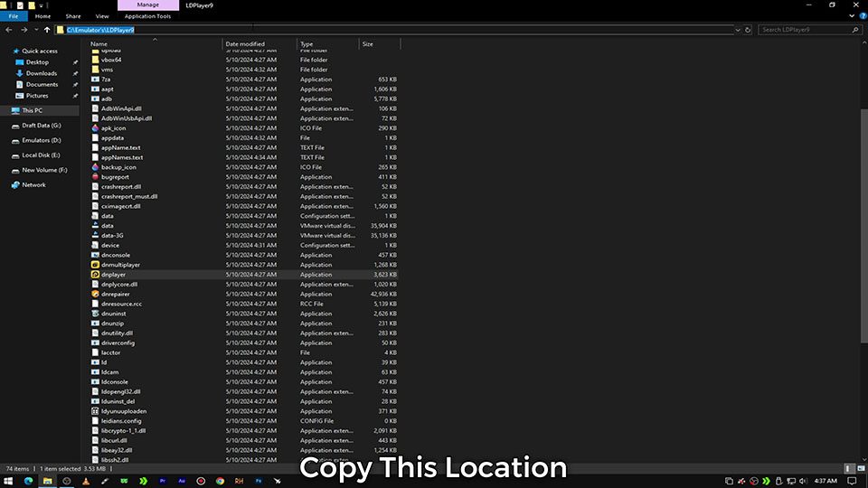Switch to the Share ribbon tab
868x488 pixels.
point(73,16)
